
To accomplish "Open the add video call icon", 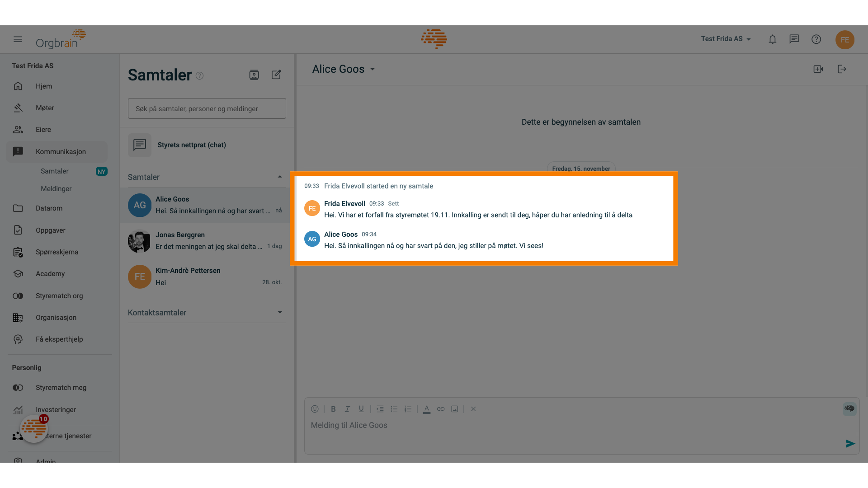I will tap(818, 69).
